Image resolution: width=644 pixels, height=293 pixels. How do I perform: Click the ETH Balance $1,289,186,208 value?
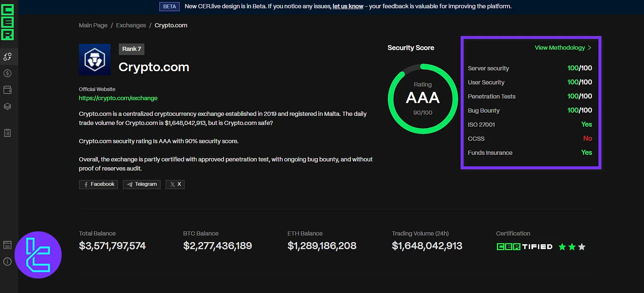click(322, 246)
